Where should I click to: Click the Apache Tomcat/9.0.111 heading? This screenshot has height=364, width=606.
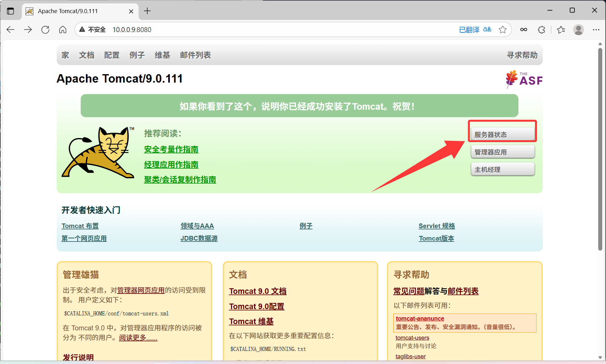120,79
